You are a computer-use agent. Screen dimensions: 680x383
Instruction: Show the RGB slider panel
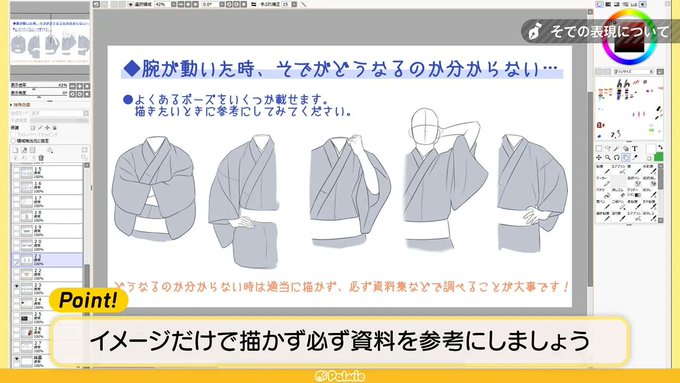608,4
